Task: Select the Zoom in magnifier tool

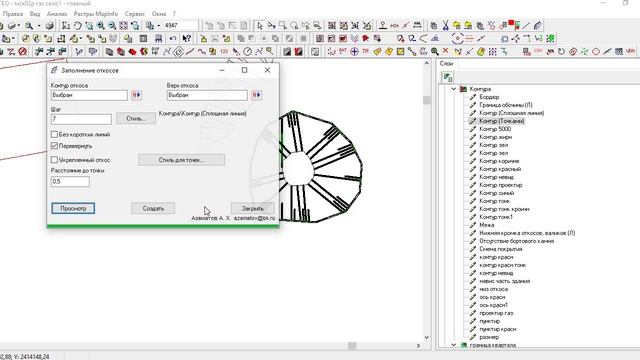Action: click(100, 26)
